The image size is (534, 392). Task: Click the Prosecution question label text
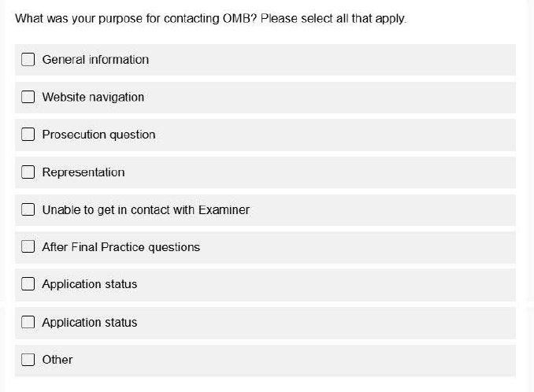(x=98, y=135)
